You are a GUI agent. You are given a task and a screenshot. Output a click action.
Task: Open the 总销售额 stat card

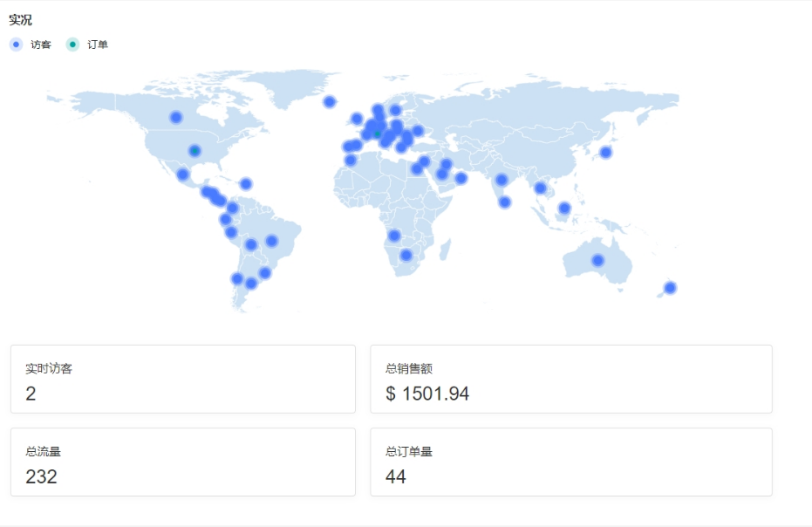click(570, 379)
